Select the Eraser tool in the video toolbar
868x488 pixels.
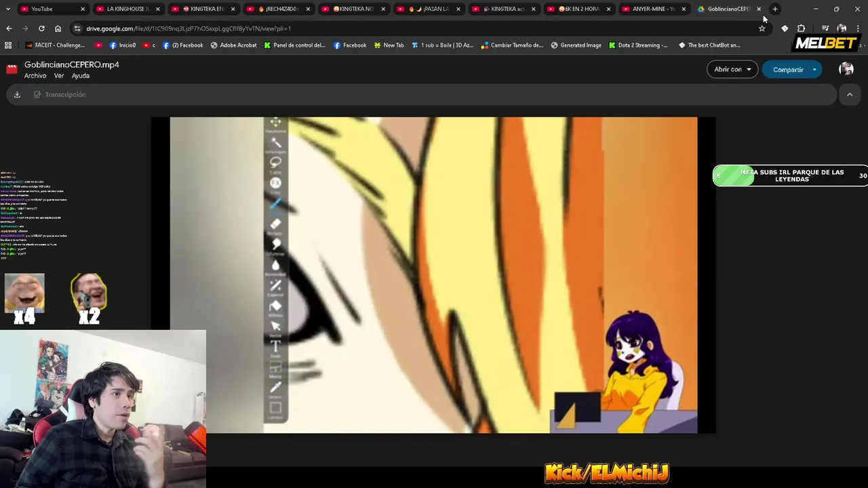click(x=275, y=225)
